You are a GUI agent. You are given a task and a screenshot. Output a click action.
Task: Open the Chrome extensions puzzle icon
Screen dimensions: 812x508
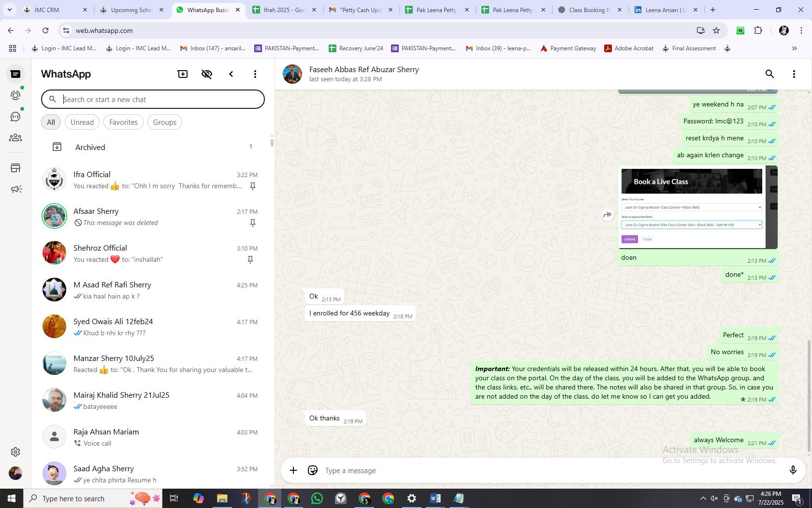[x=758, y=30]
